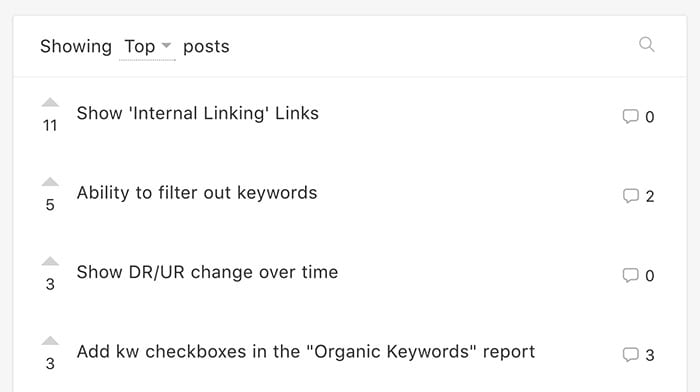
Task: Open comments icon for filter keywords post
Action: 630,196
